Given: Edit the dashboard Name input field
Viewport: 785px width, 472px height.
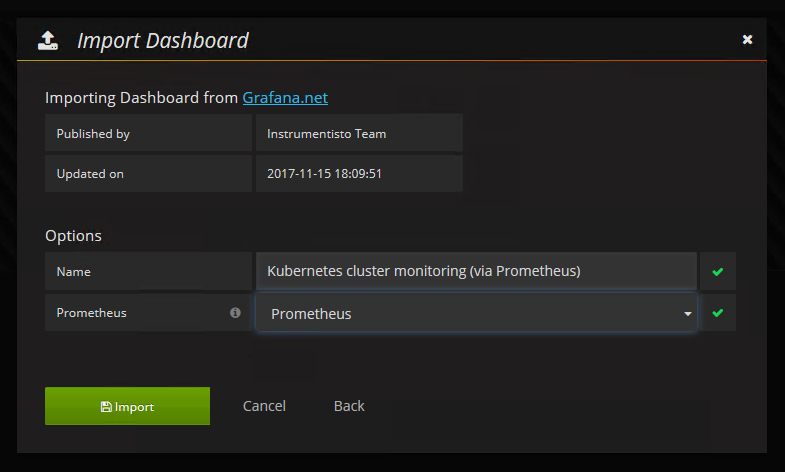Looking at the screenshot, I should tap(476, 271).
